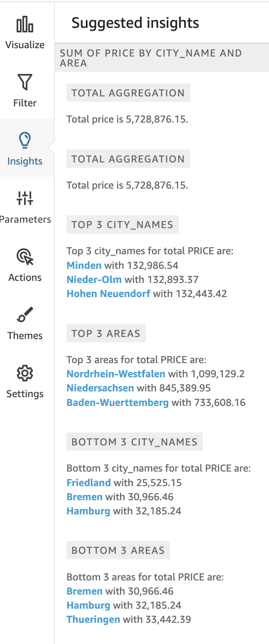The image size is (269, 644).
Task: Open the Themes paintbrush icon
Action: [25, 315]
